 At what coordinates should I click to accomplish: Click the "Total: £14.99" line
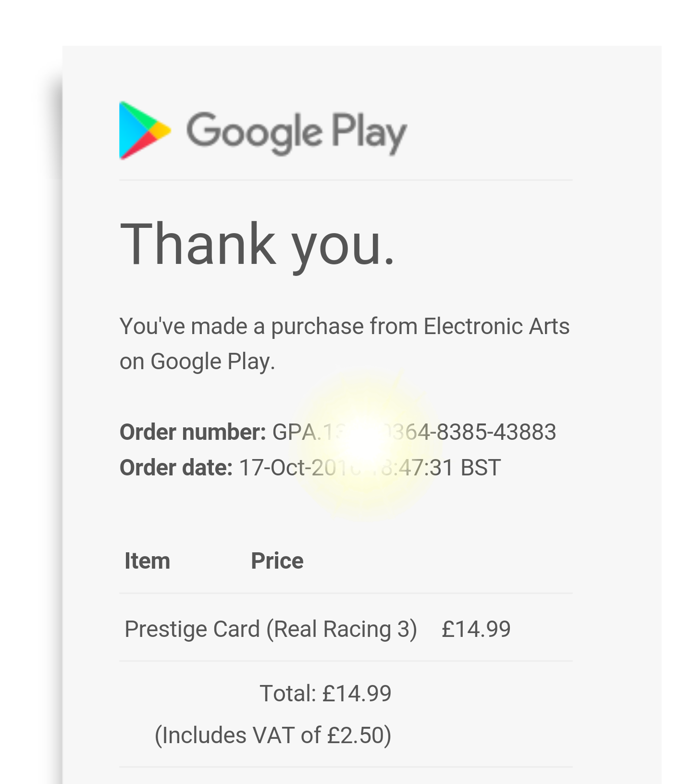325,693
